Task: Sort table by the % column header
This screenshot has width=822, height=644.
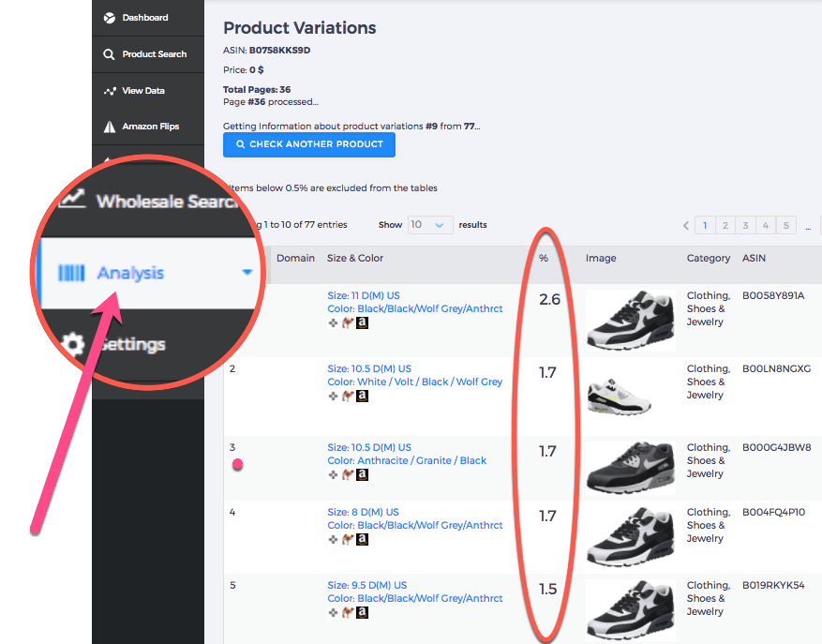Action: tap(544, 258)
